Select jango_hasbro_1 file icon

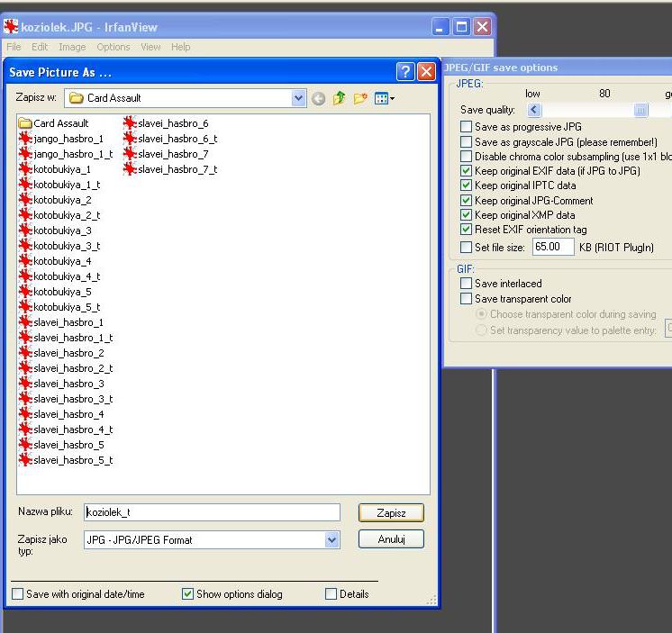point(26,139)
